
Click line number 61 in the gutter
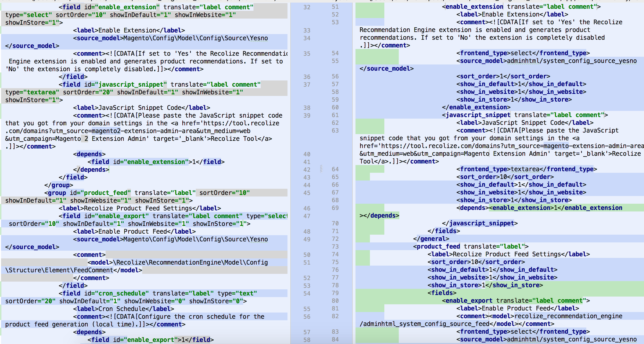[335, 115]
